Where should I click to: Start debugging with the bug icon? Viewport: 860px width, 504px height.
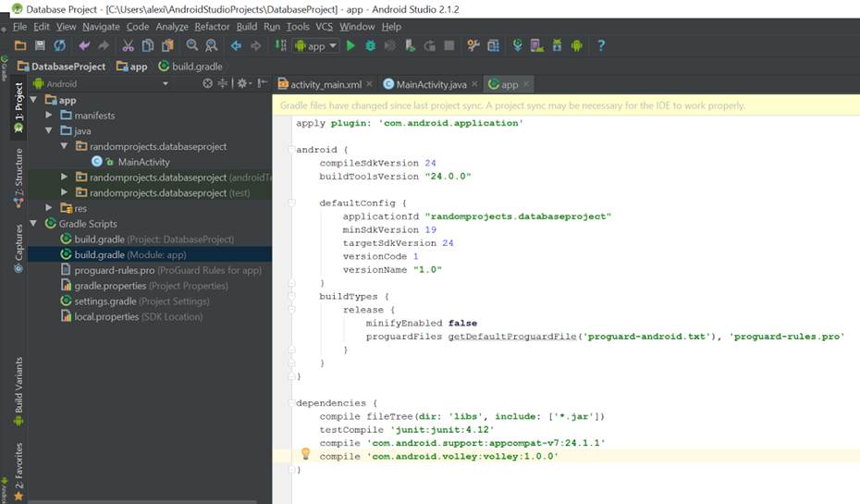pyautogui.click(x=370, y=45)
